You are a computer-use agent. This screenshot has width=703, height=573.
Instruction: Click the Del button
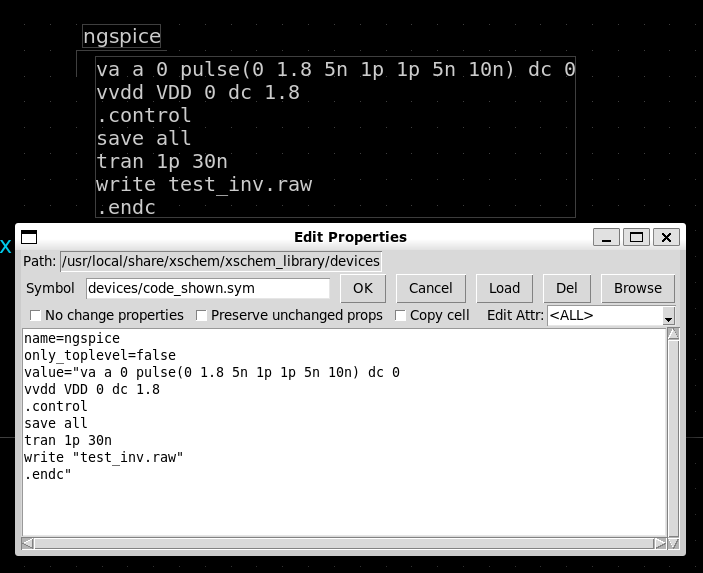tap(566, 288)
